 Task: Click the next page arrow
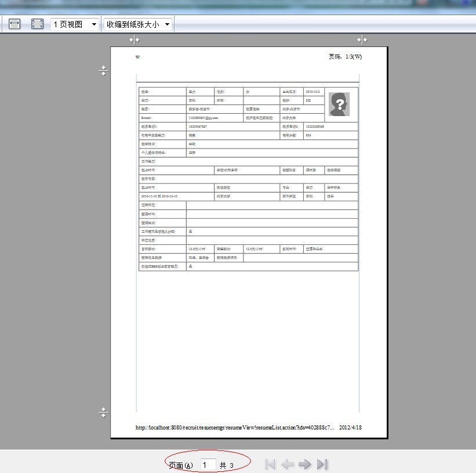coord(305,464)
